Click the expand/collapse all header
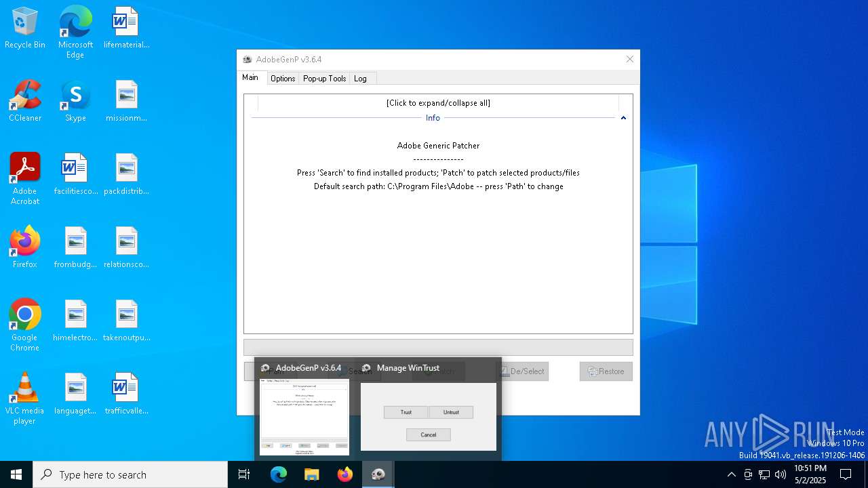 click(438, 103)
